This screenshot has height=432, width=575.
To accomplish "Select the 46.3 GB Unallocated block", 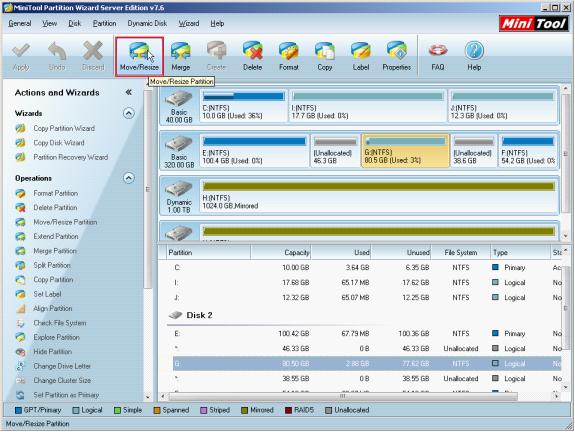I will (x=335, y=151).
